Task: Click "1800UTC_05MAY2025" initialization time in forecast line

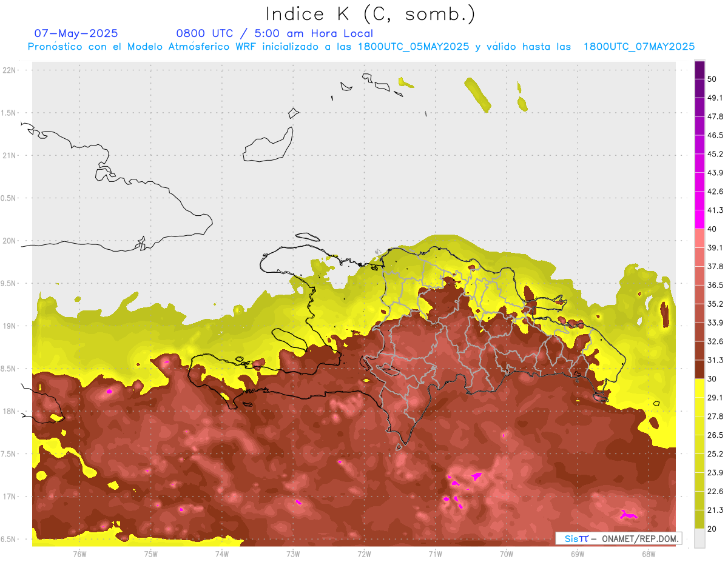Action: [413, 47]
